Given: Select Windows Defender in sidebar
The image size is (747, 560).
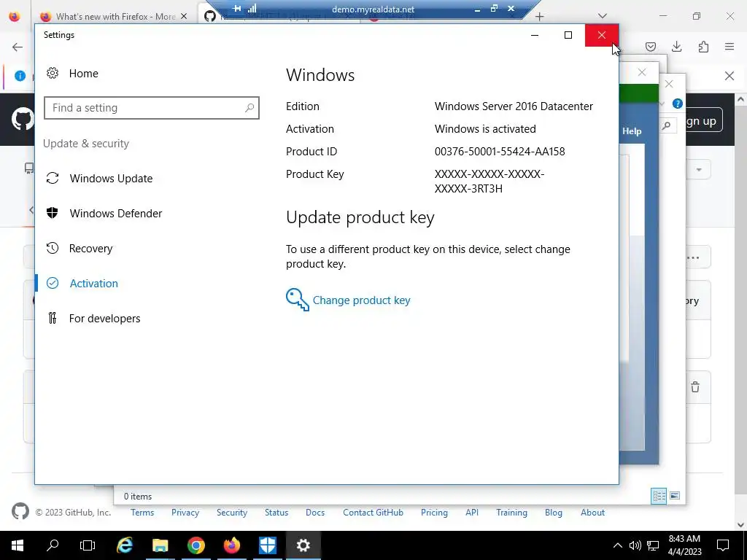Looking at the screenshot, I should [x=116, y=214].
